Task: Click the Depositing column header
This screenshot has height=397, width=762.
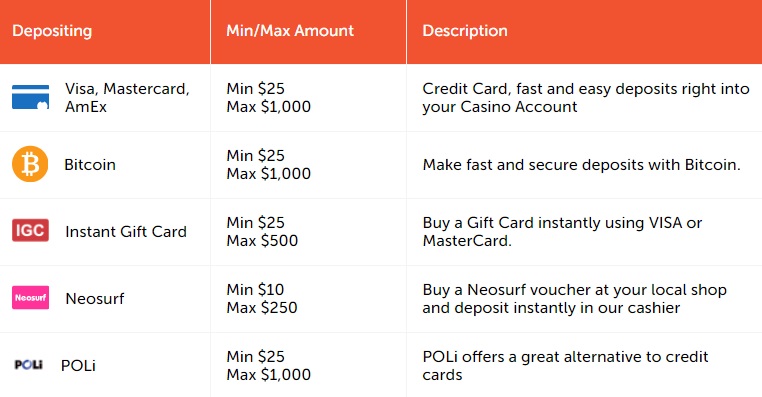Action: coord(52,31)
